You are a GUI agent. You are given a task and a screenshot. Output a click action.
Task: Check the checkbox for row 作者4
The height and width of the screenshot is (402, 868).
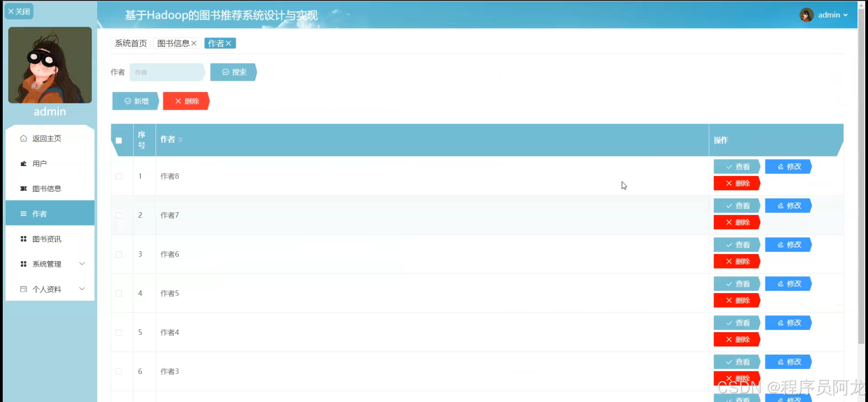coord(119,332)
